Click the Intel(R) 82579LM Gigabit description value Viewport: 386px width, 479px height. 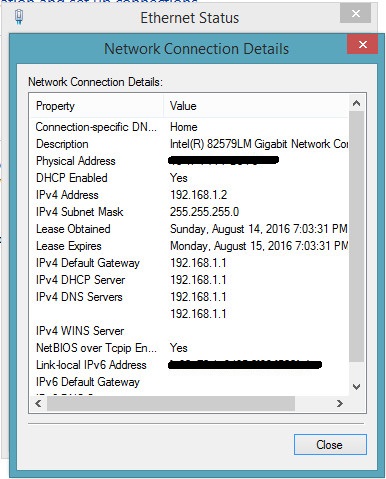[259, 144]
